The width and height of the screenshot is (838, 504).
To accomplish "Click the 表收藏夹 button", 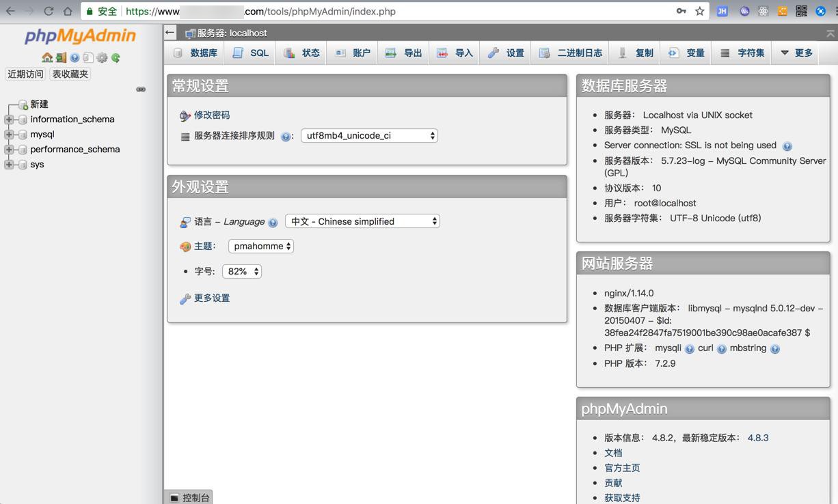I will click(x=70, y=74).
